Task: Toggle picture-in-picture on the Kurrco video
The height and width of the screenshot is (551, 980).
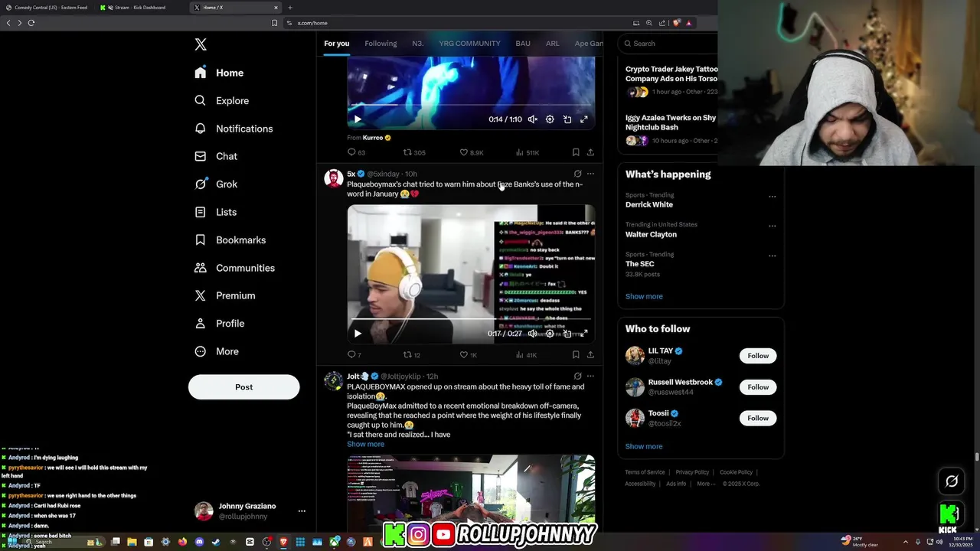Action: [567, 119]
